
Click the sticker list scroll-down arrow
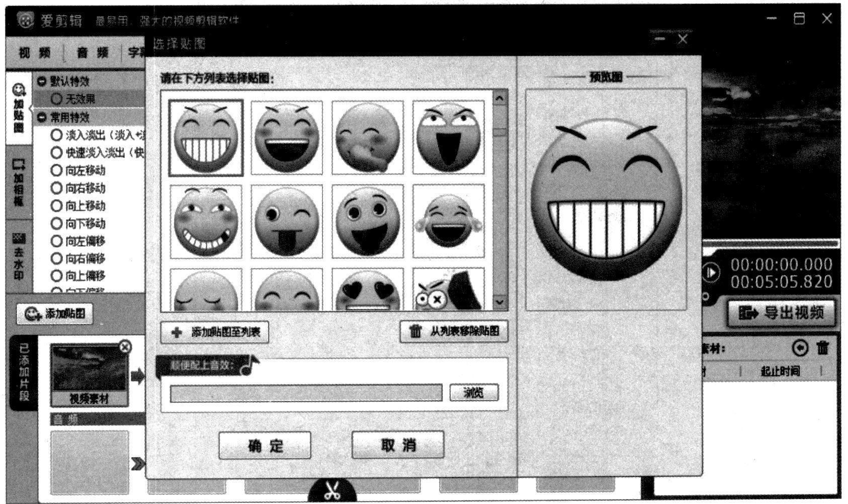click(499, 302)
